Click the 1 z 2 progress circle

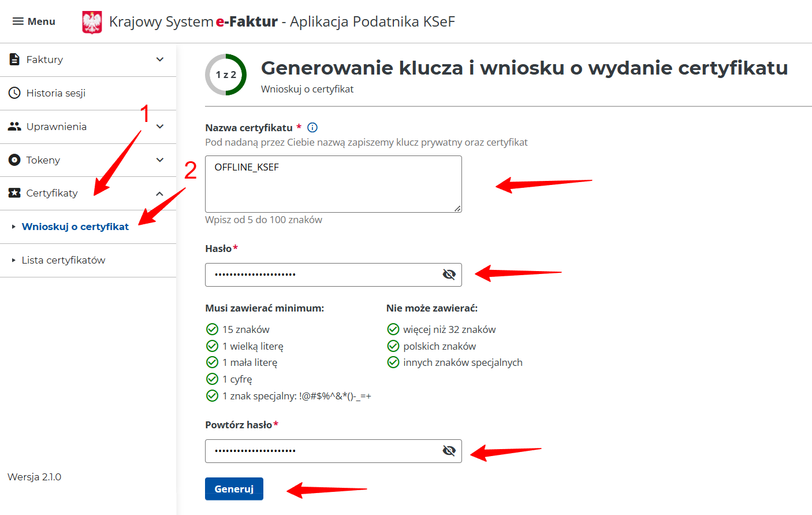tap(226, 75)
